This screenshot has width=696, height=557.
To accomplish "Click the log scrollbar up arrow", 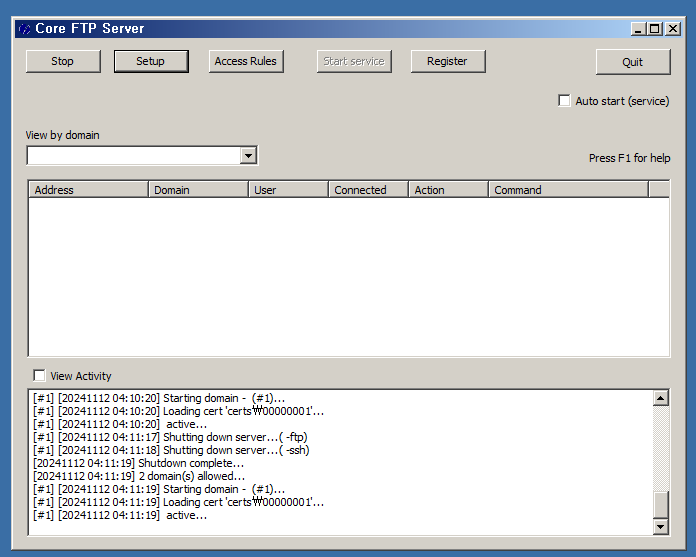I will coord(661,399).
